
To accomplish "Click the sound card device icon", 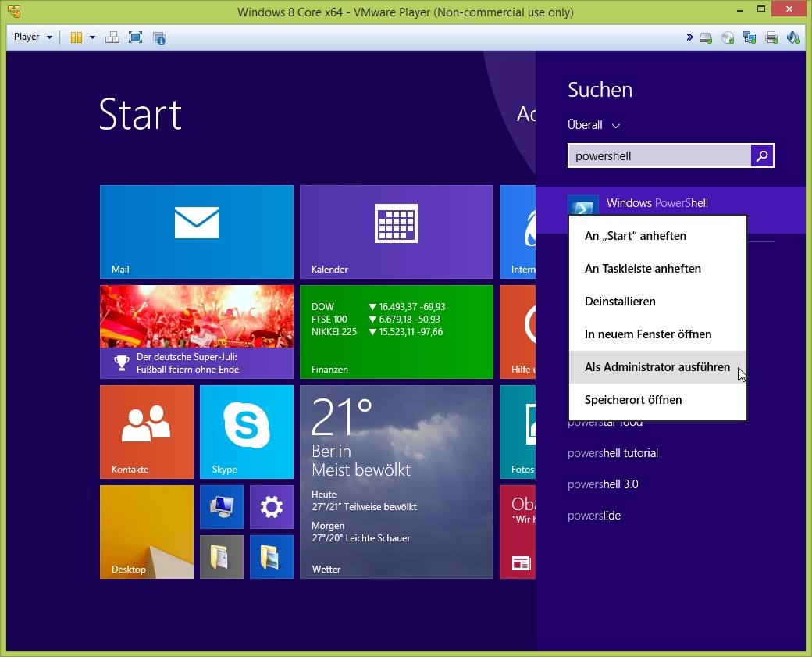I will [792, 37].
